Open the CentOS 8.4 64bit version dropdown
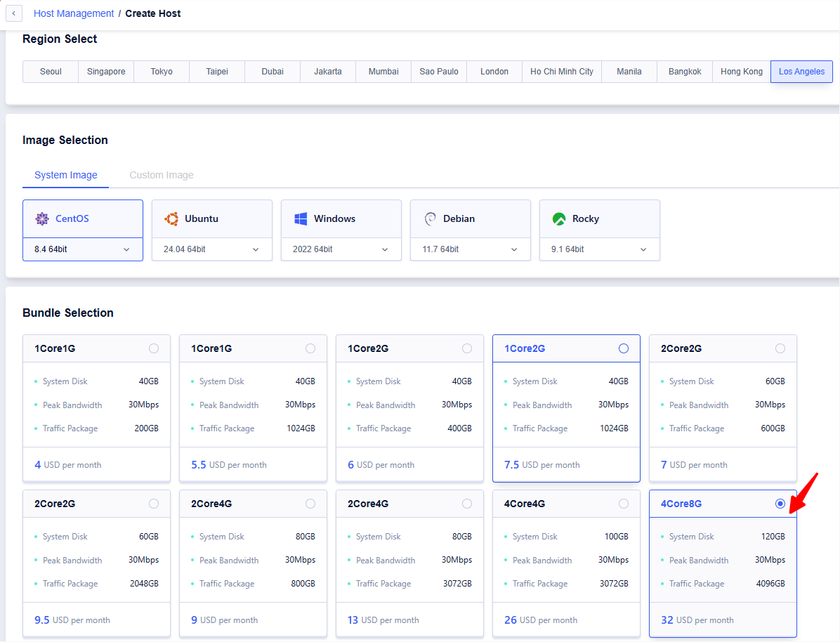 (82, 249)
